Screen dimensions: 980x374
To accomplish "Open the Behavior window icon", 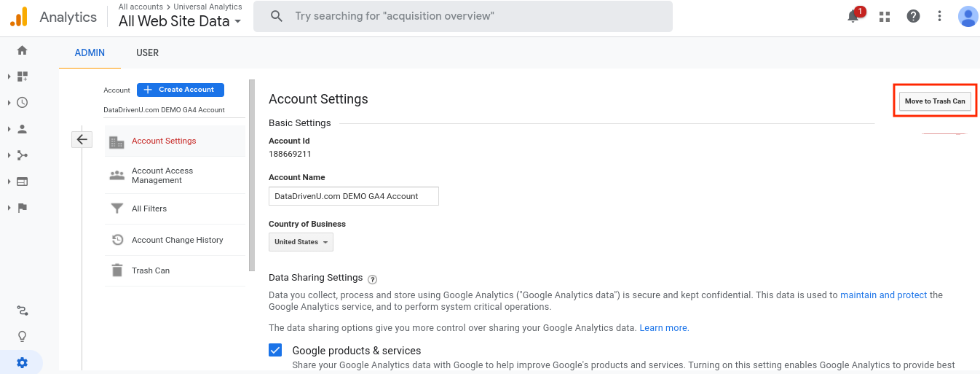I will 22,182.
